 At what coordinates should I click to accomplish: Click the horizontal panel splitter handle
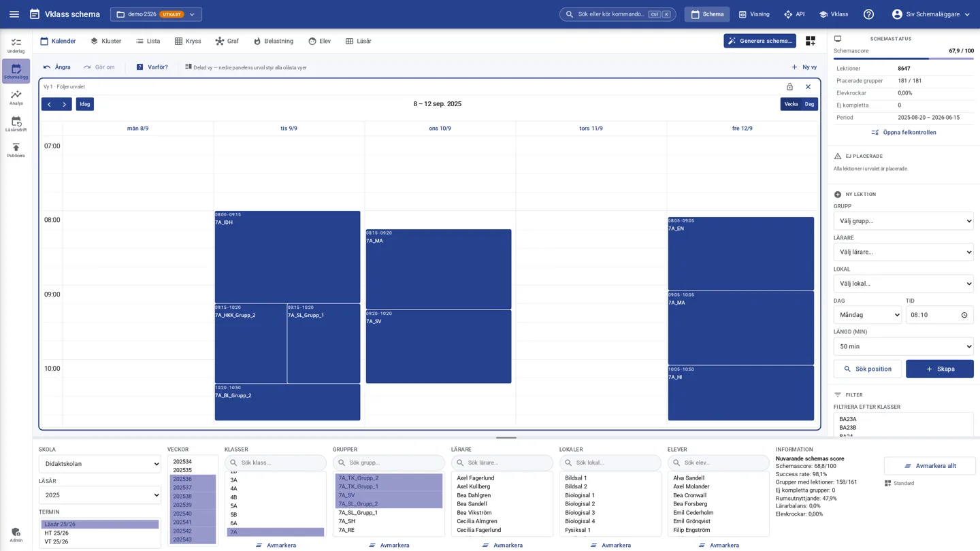(506, 437)
